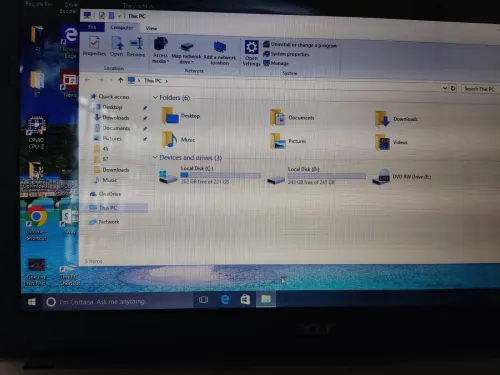Open Task View on the taskbar
The height and width of the screenshot is (375, 500).
coord(203,300)
